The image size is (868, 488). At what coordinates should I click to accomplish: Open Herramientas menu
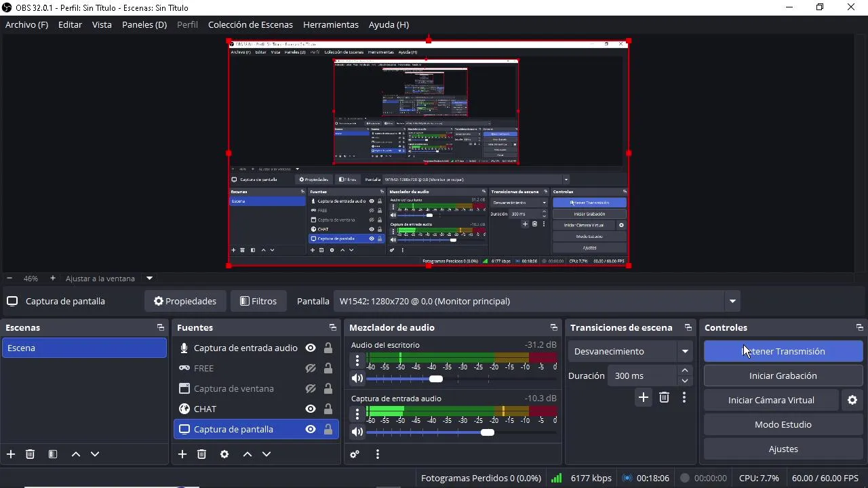tap(331, 24)
